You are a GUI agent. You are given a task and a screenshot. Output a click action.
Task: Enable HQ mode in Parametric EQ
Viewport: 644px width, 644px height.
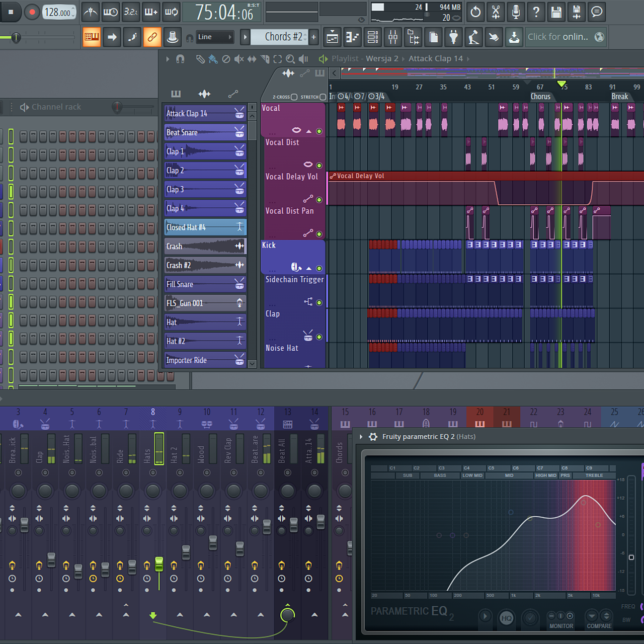[506, 618]
